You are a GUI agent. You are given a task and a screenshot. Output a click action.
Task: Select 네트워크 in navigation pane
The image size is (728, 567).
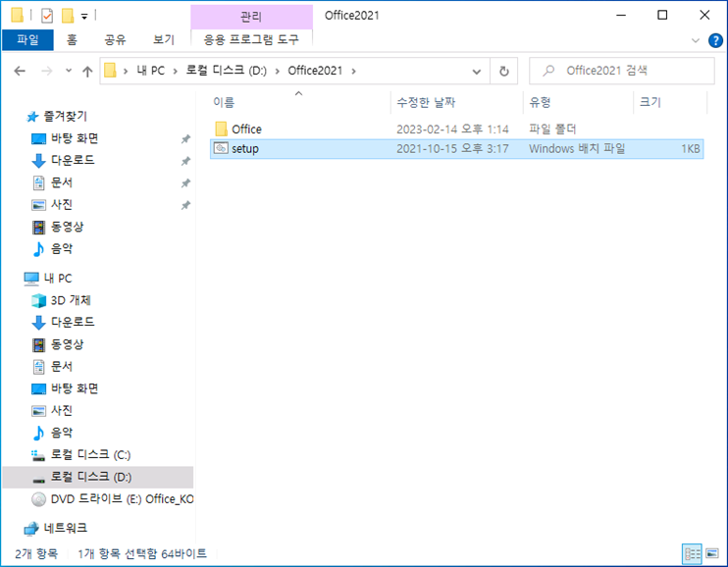click(65, 528)
